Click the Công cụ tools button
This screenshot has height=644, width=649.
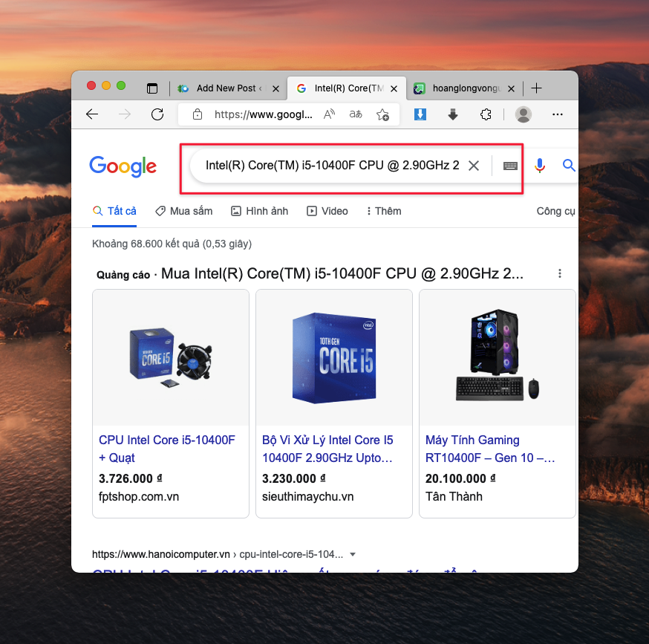(x=555, y=211)
